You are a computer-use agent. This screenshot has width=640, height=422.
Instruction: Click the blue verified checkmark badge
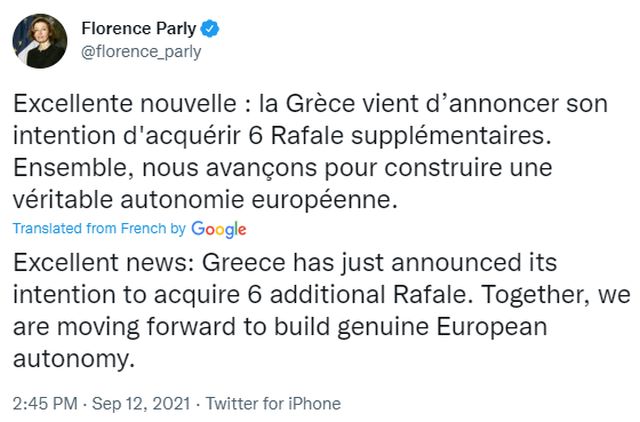(211, 28)
